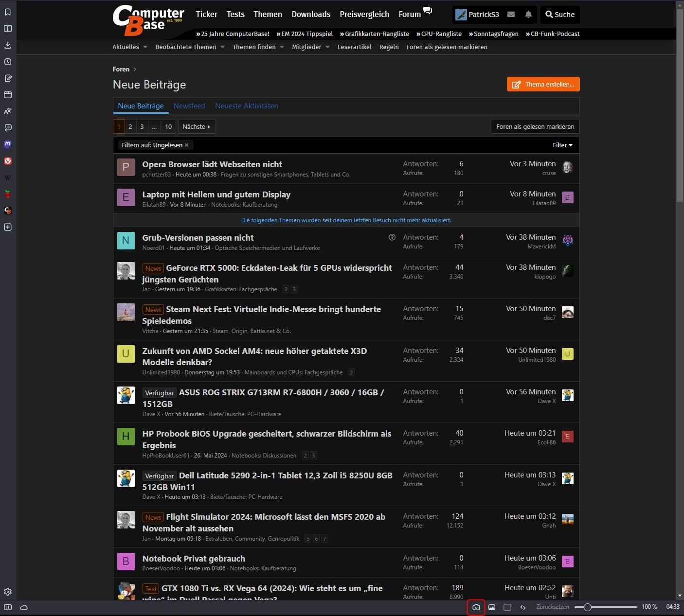This screenshot has height=616, width=684.
Task: Click the Nächste pagination button
Action: [x=197, y=126]
